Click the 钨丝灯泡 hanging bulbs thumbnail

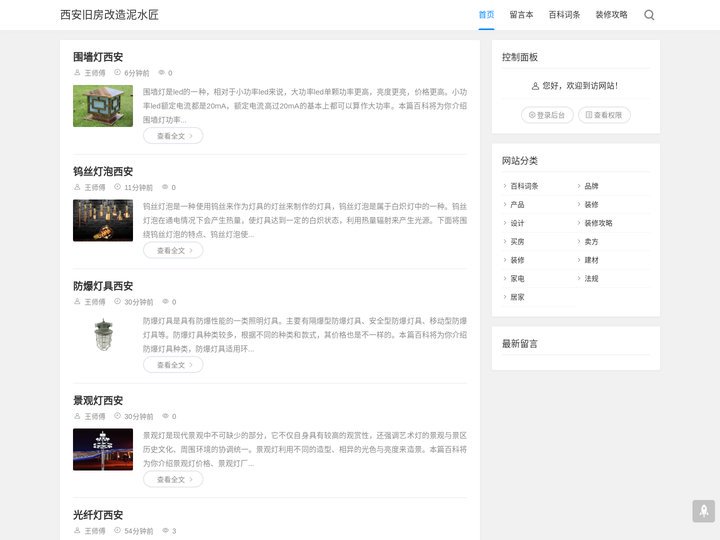pyautogui.click(x=103, y=220)
